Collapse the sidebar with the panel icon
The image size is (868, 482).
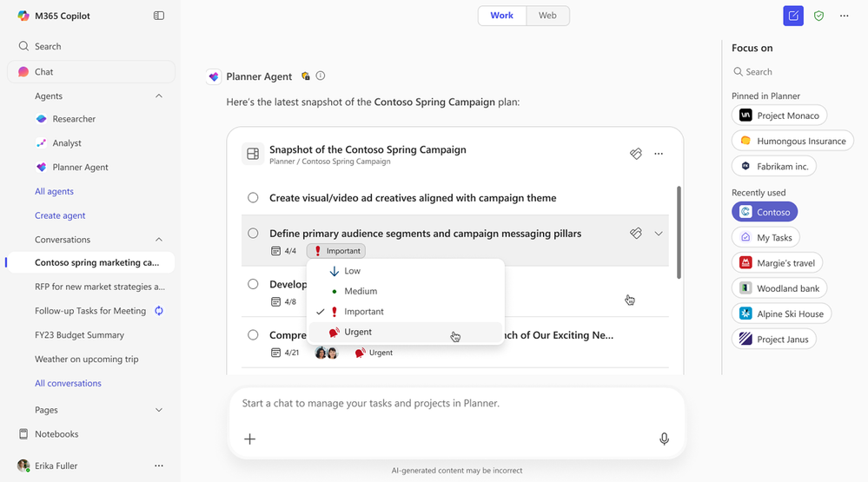[159, 16]
